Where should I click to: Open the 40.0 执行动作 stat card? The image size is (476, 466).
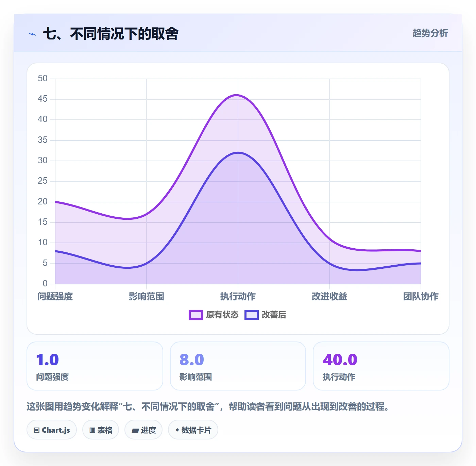pyautogui.click(x=381, y=366)
